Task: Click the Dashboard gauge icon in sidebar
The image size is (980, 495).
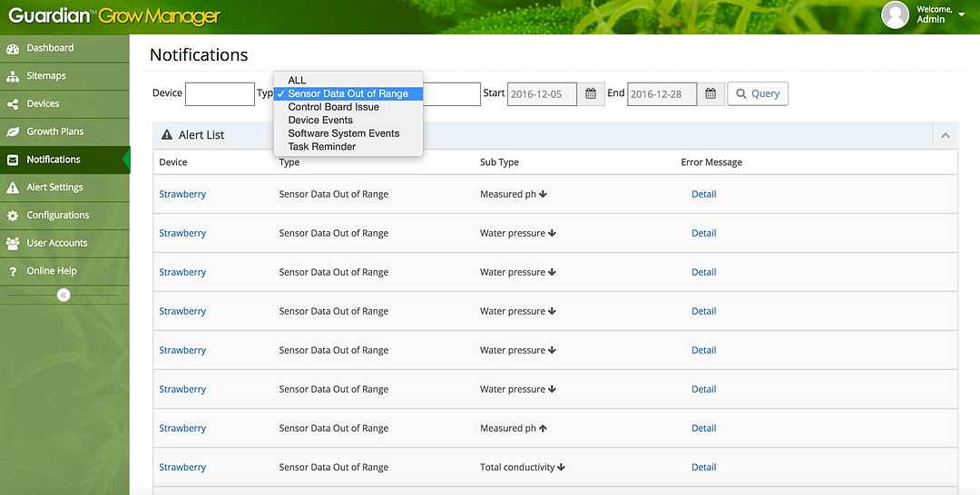Action: point(13,48)
